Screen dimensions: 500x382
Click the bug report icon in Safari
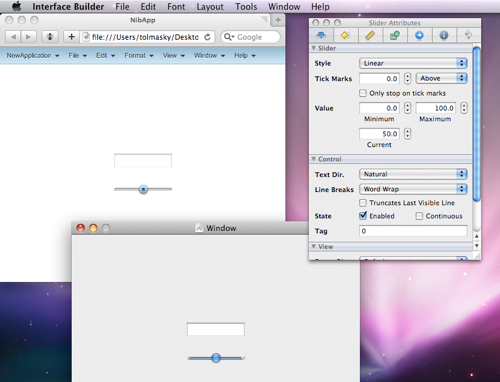[50, 37]
